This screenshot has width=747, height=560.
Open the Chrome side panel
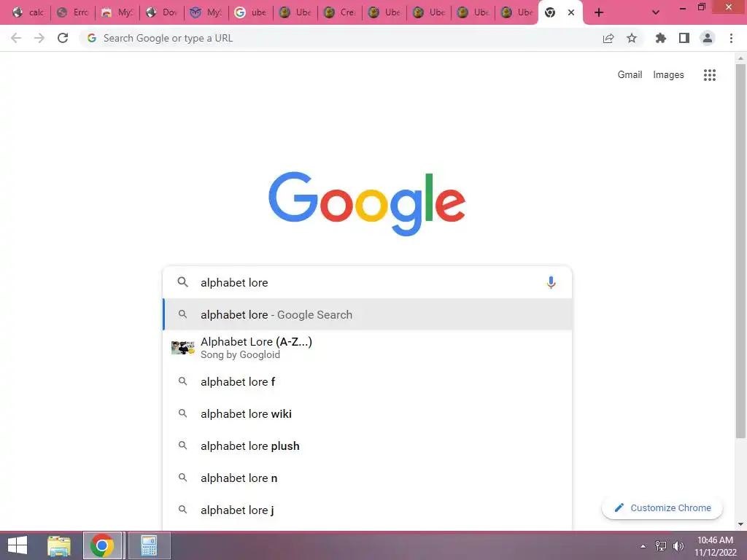pos(684,38)
